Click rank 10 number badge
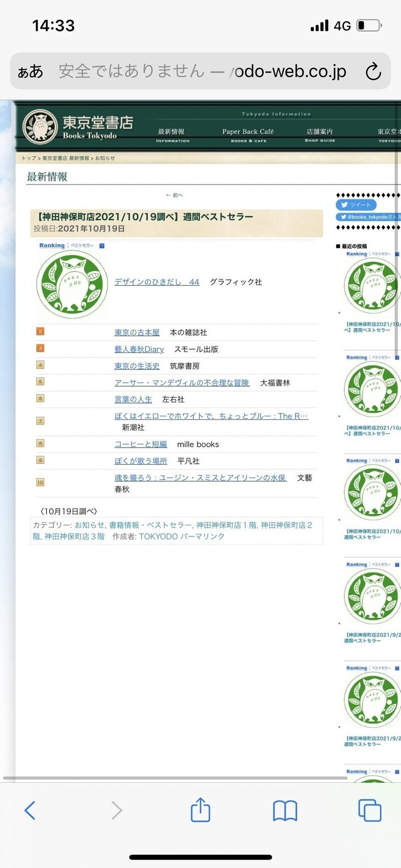The width and height of the screenshot is (401, 868). pos(41,482)
